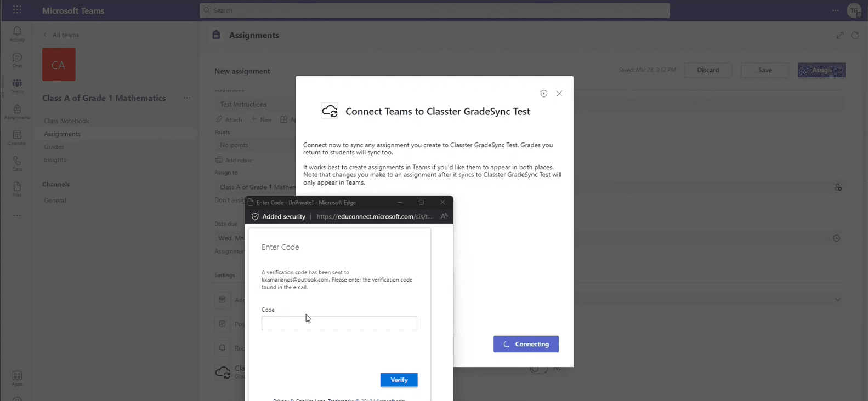Open class team more options ellipsis
The image size is (868, 401).
tap(187, 98)
